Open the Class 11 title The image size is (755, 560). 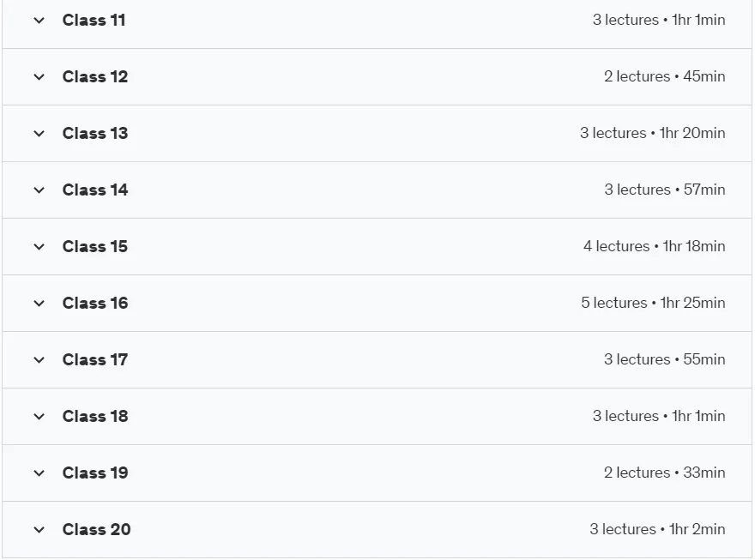pos(94,21)
